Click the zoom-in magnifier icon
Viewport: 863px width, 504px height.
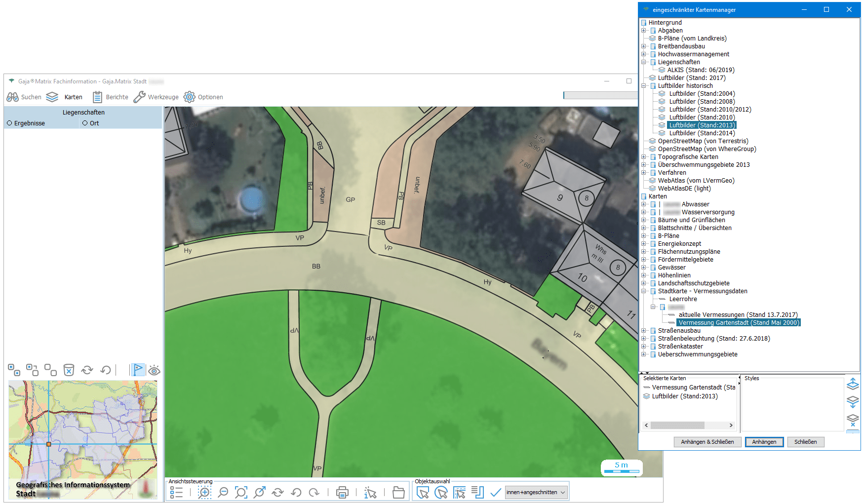tap(204, 492)
